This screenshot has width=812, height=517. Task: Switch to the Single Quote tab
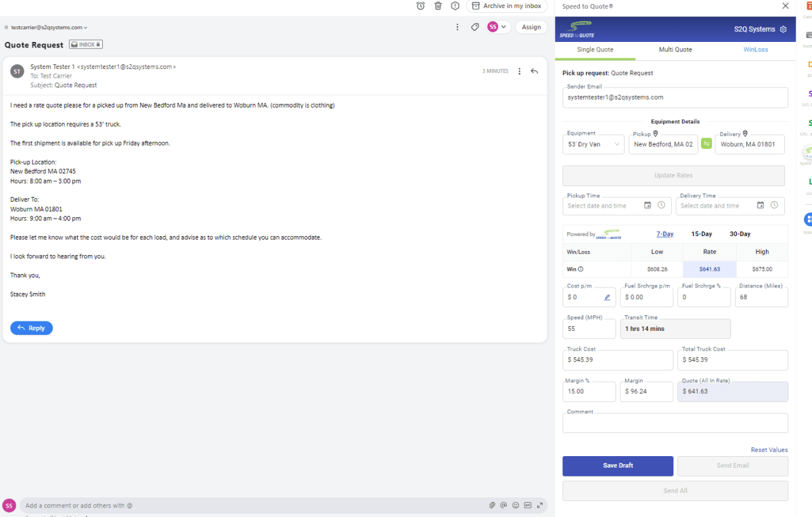point(595,49)
